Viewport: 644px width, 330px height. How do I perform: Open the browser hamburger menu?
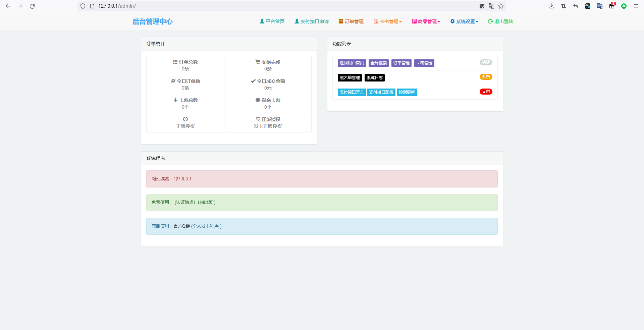point(636,6)
